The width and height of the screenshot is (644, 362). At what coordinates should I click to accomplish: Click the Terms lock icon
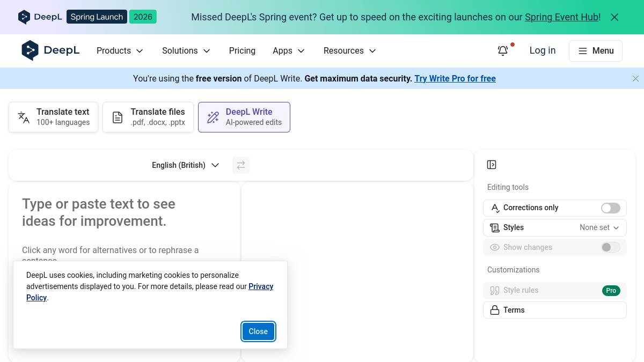[x=494, y=310]
